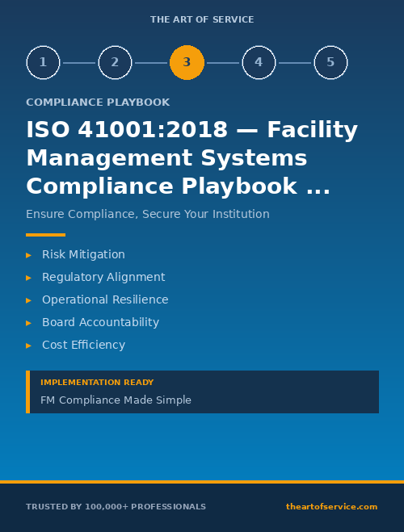Select step 1 circle in progress indicator
This screenshot has width=404, height=532.
43,62
